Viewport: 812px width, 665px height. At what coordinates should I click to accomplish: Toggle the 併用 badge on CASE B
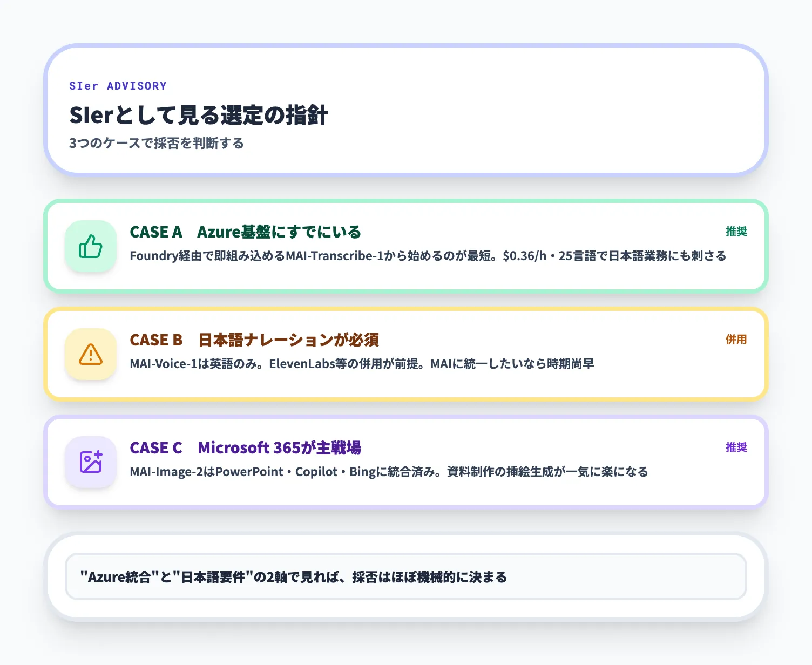coord(736,340)
